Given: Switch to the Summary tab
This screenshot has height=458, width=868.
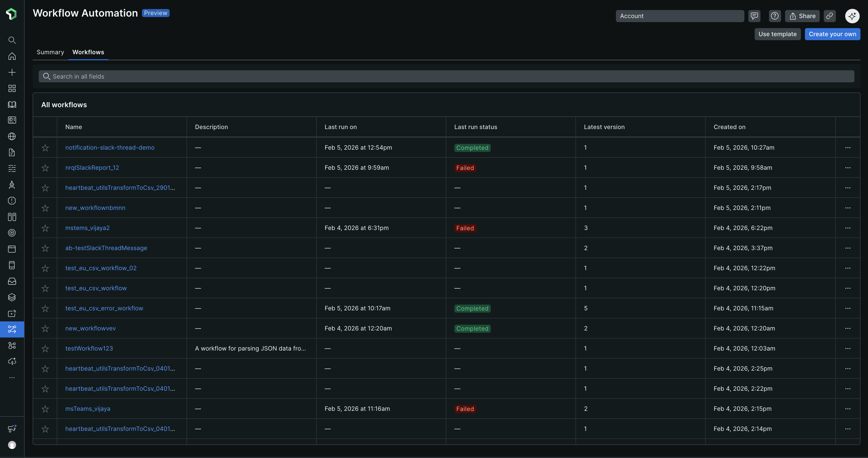Looking at the screenshot, I should 50,52.
